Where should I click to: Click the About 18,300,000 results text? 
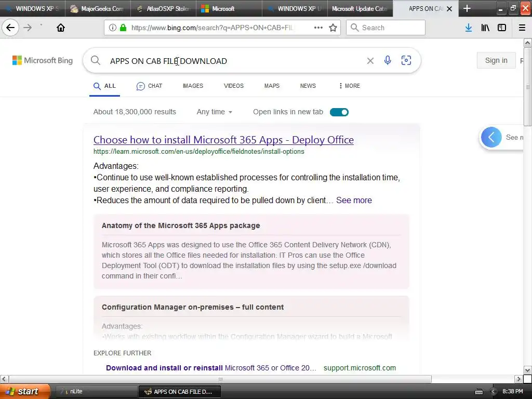[135, 112]
